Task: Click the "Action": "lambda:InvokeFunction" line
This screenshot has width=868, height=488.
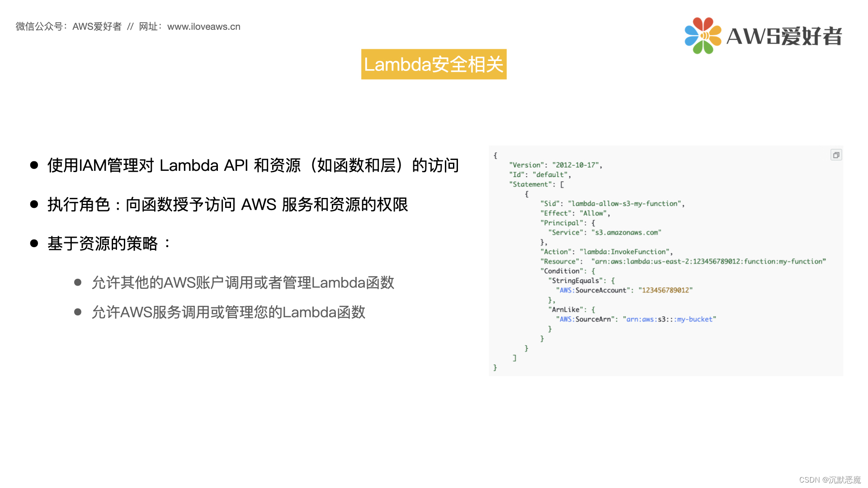Action: 606,252
